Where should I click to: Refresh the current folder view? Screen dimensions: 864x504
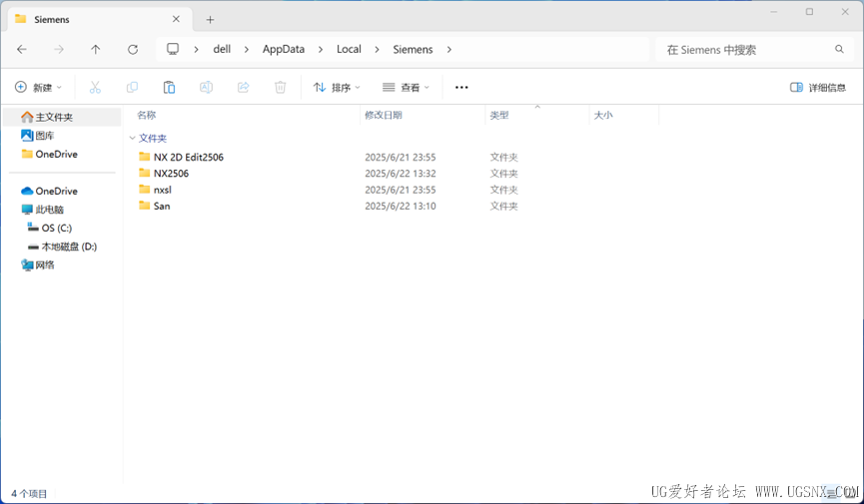pyautogui.click(x=133, y=50)
